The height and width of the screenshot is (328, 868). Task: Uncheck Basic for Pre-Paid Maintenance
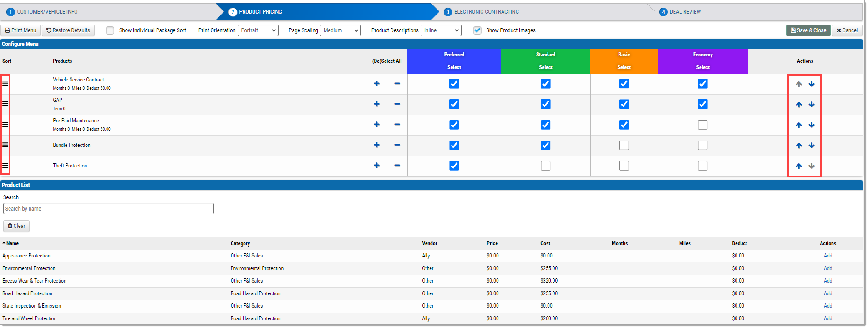point(624,125)
